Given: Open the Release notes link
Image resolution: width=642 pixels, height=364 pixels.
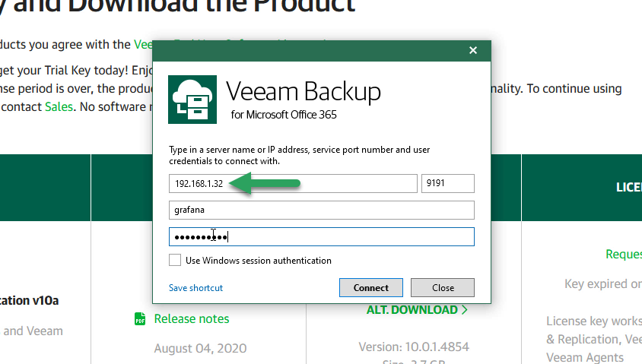Looking at the screenshot, I should coord(192,318).
